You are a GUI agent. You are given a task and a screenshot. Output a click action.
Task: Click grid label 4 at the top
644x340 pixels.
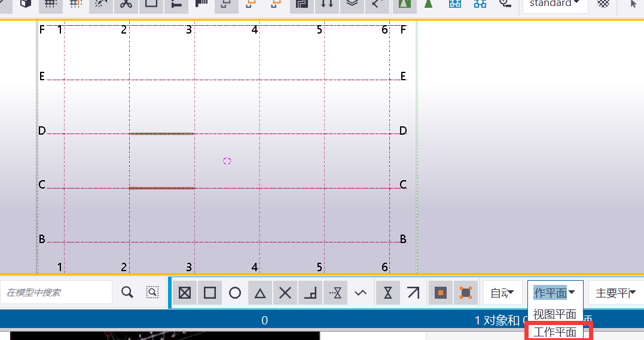[x=255, y=29]
